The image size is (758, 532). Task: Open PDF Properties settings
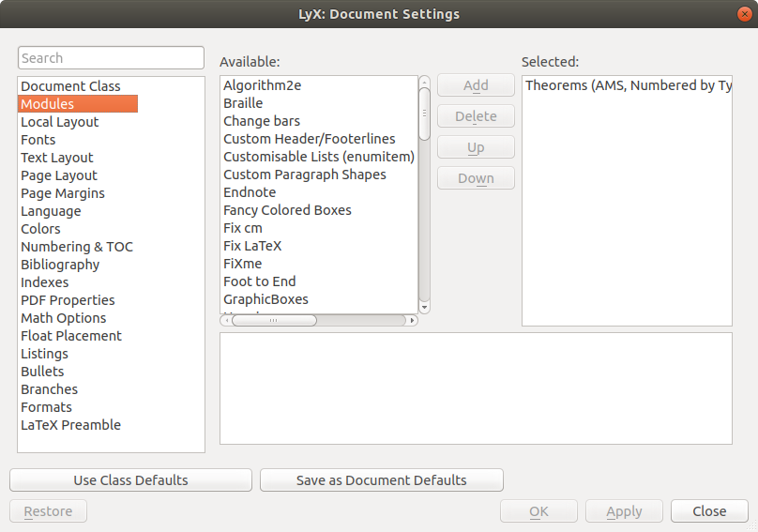68,300
